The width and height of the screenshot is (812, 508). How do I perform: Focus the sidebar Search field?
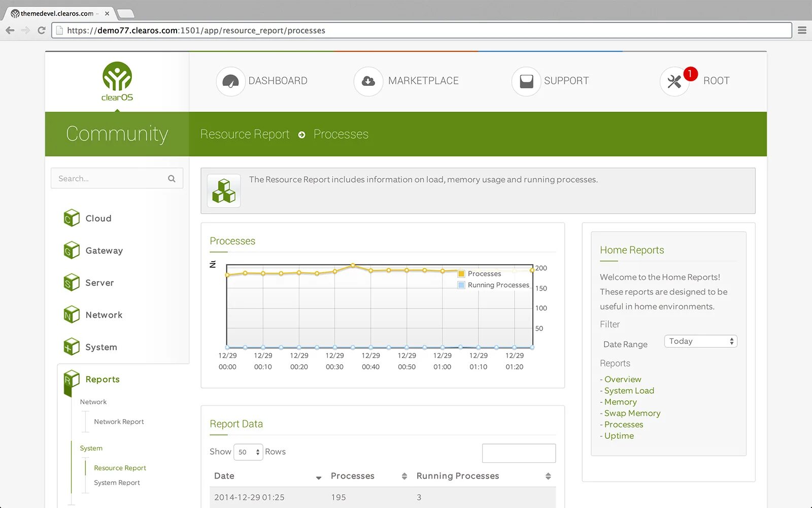117,178
